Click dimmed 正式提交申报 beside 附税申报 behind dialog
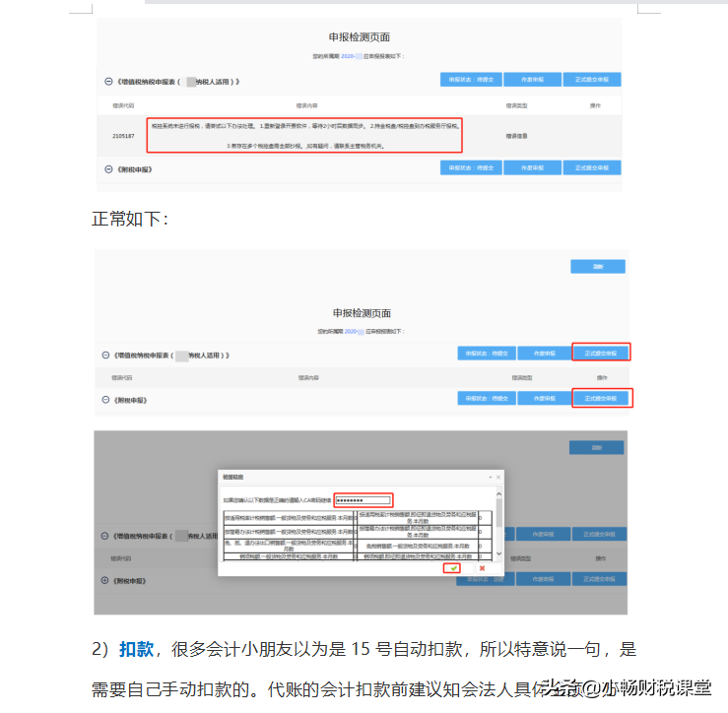The image size is (728, 713). (599, 579)
